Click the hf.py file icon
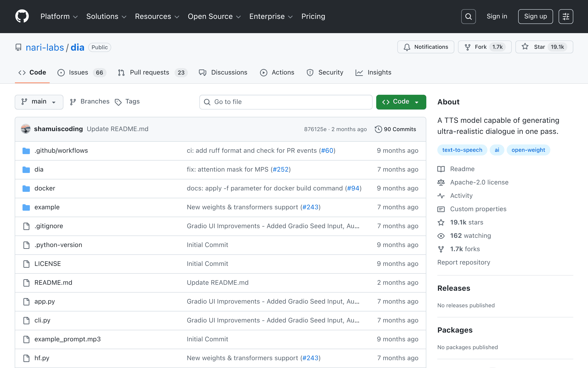The height and width of the screenshot is (368, 588). point(26,358)
